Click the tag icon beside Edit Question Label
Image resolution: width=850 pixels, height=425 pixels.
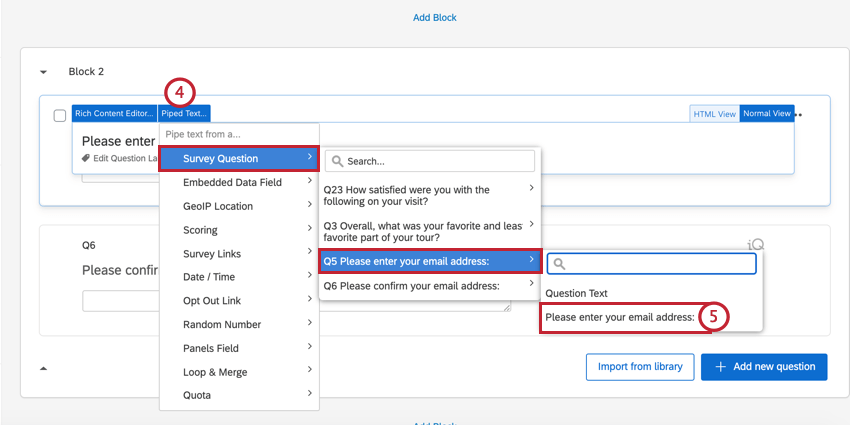pos(86,158)
